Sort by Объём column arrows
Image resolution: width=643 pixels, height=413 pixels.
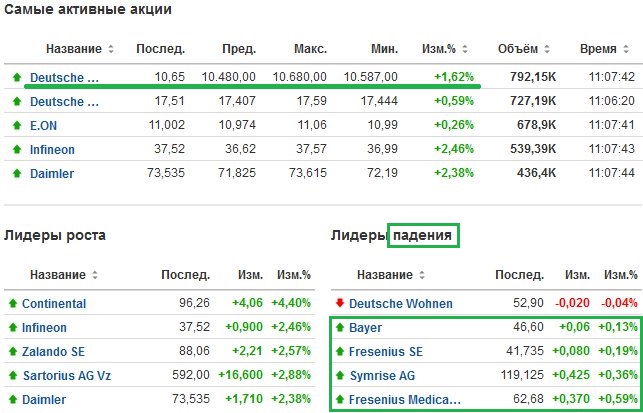pyautogui.click(x=547, y=49)
